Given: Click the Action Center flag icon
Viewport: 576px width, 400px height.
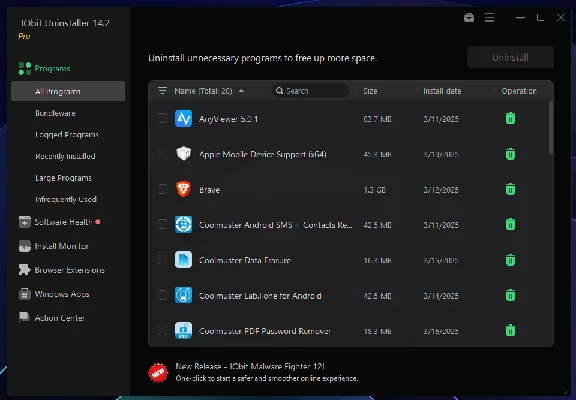Looking at the screenshot, I should tap(25, 318).
